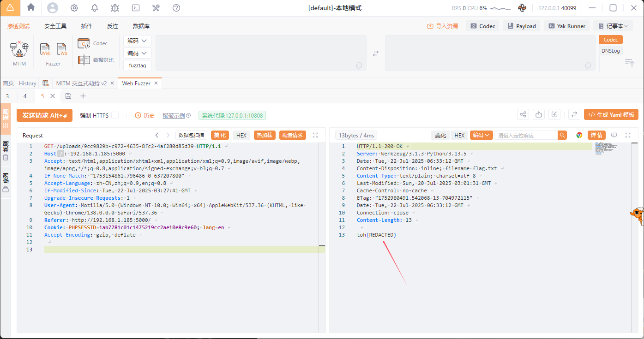Enable the 强制 HTTPS checkbox
Viewport: 644px width, 339px height.
(115, 115)
